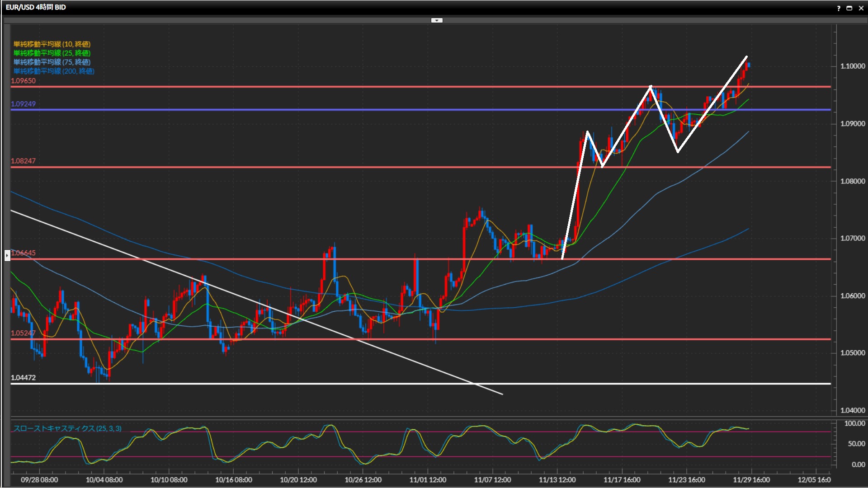Select the 75-period moving average label
Screen dimensions: 868x488
(x=52, y=62)
